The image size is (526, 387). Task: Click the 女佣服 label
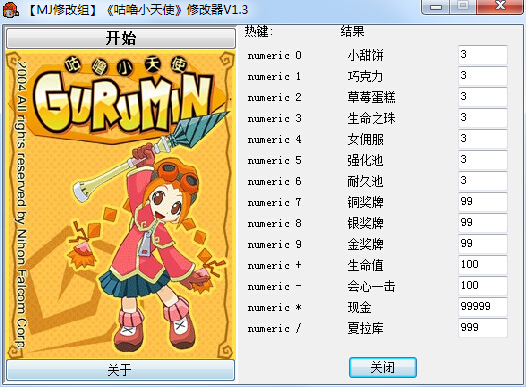click(365, 140)
